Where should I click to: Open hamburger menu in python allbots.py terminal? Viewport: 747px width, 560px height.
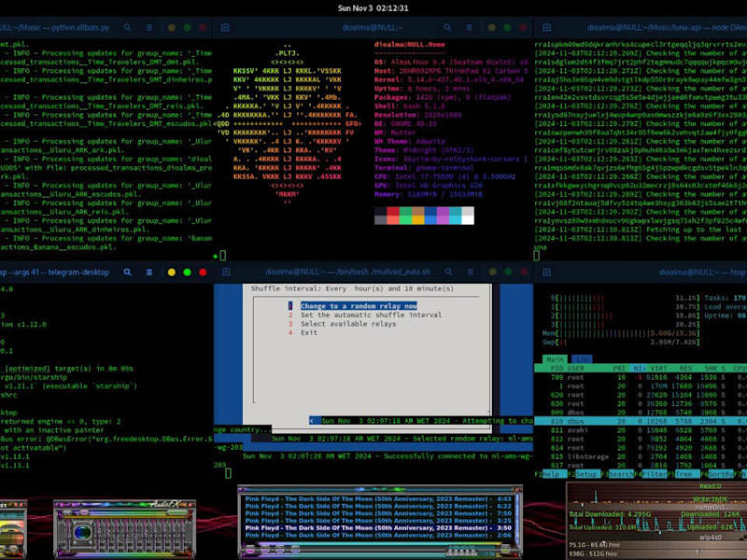[149, 28]
